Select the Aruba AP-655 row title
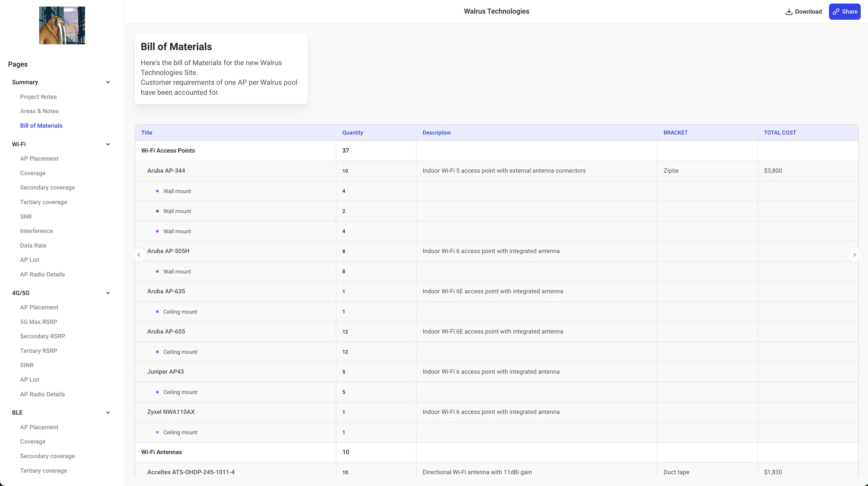The width and height of the screenshot is (868, 486). click(166, 331)
